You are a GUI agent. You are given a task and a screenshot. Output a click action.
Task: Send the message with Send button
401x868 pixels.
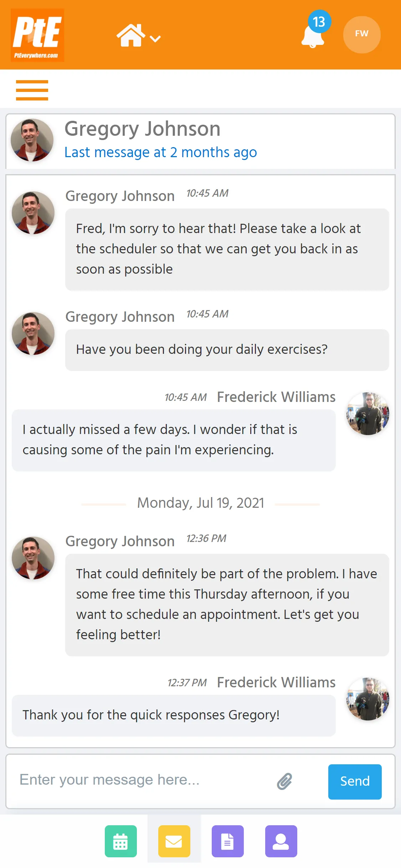click(355, 781)
